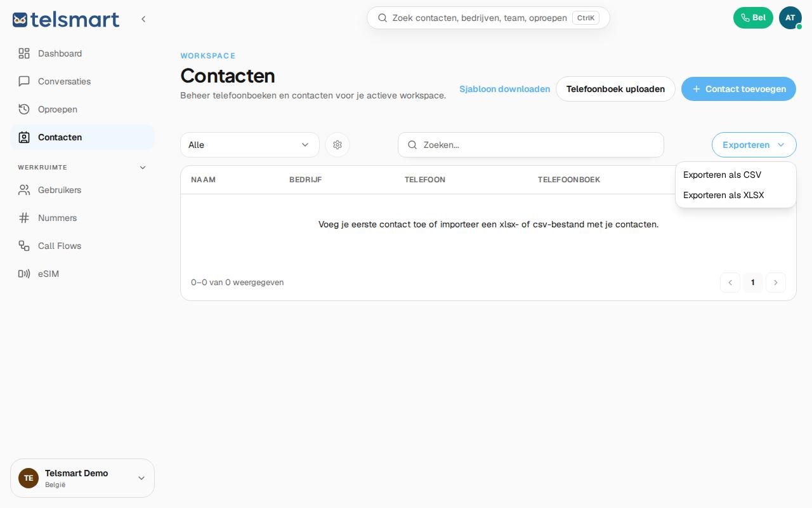Click the TE workspace avatar
This screenshot has height=508, width=812.
[x=29, y=478]
